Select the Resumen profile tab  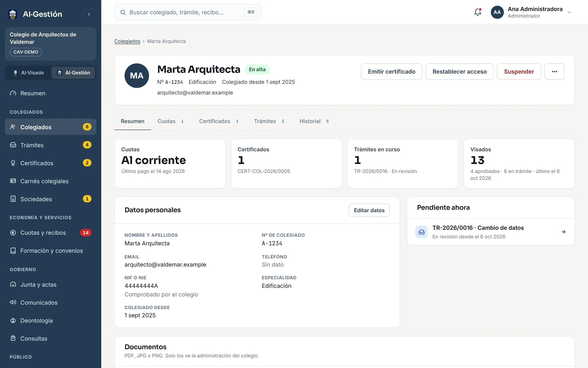pos(133,121)
